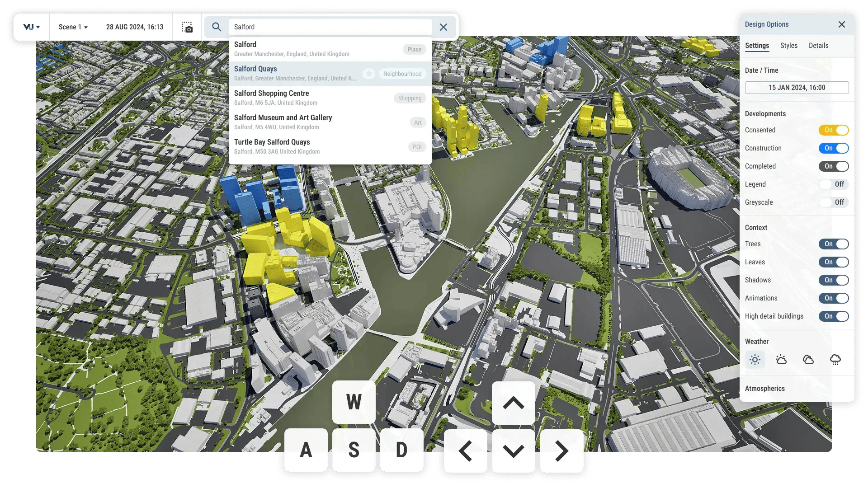Viewport: 868px width, 488px height.
Task: Click the up arrow key button
Action: (514, 403)
